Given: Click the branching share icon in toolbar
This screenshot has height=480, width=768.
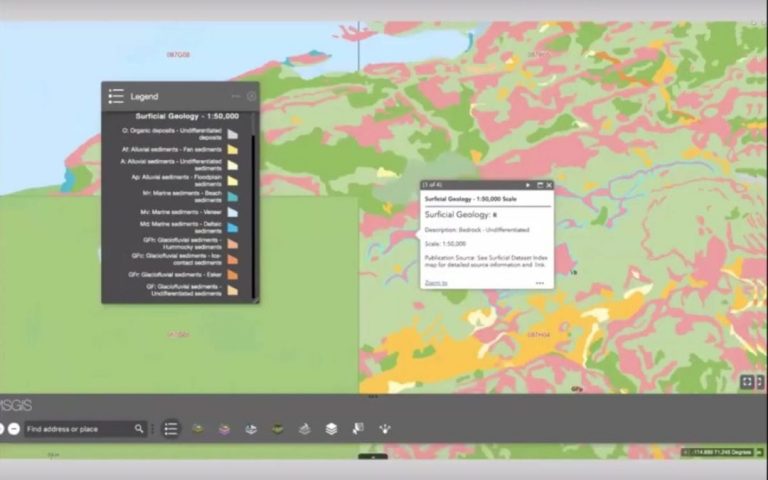Looking at the screenshot, I should (x=385, y=429).
